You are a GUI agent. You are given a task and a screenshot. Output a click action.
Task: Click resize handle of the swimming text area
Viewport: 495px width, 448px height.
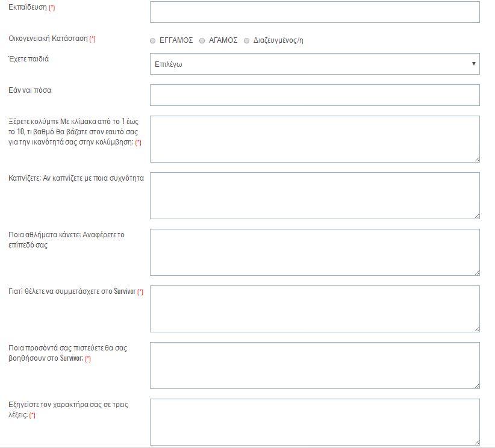point(476,159)
